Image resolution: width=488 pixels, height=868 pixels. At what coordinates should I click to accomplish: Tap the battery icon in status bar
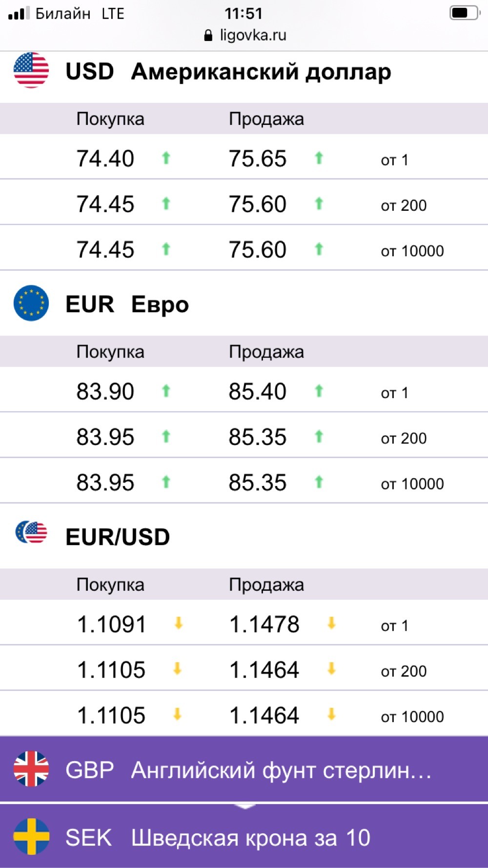(464, 13)
